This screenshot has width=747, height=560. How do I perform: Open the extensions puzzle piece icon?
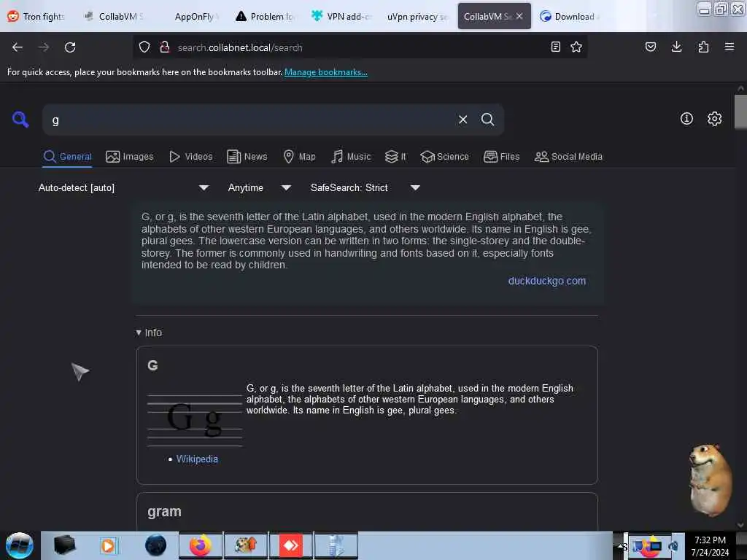pos(703,47)
